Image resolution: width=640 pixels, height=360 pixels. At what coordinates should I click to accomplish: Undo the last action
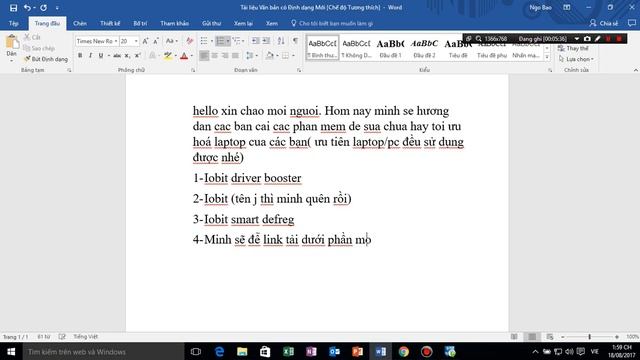[27, 7]
